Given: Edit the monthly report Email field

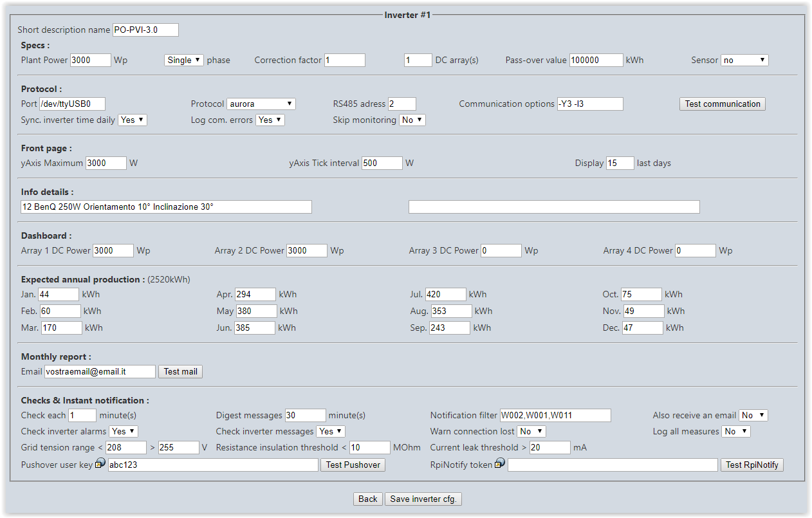Looking at the screenshot, I should click(x=100, y=371).
